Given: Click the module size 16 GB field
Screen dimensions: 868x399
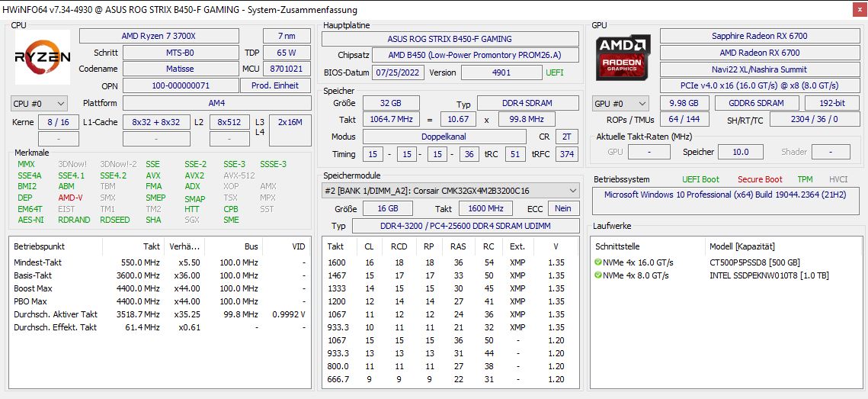Looking at the screenshot, I should [387, 208].
